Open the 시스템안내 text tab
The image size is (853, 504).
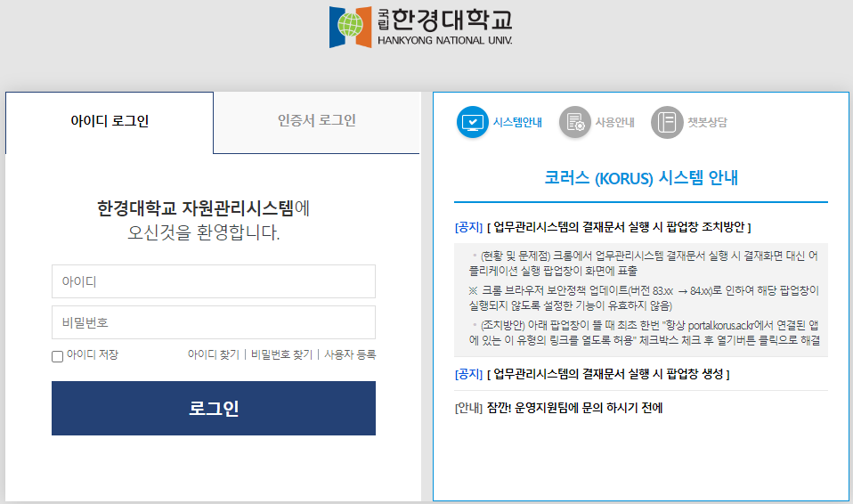[517, 123]
